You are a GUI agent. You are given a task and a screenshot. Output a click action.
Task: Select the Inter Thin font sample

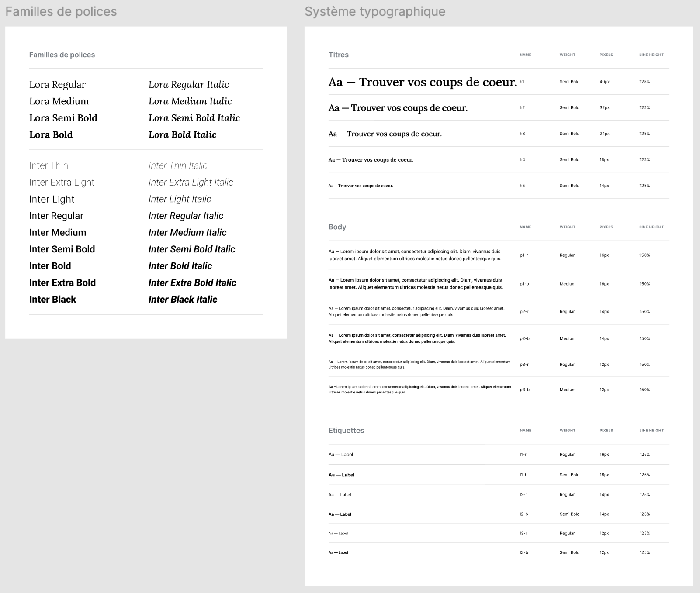49,165
